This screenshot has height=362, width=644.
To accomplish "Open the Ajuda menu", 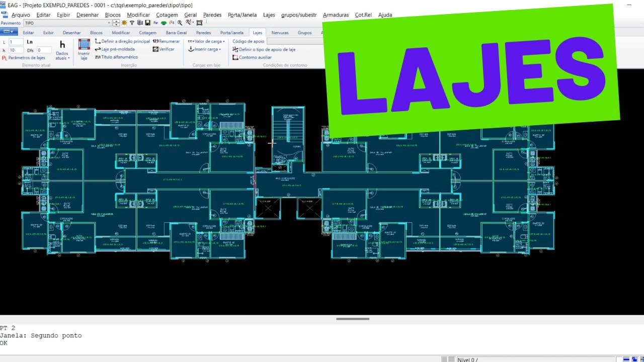I will (385, 15).
